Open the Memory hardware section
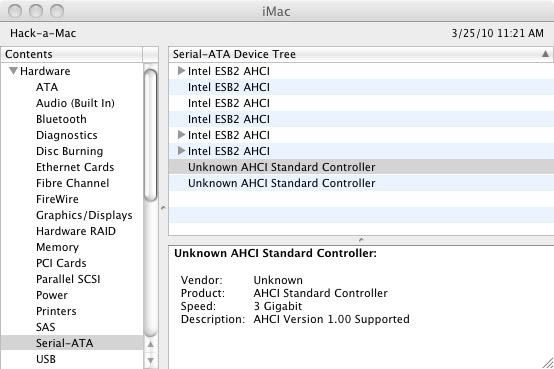Screen dimensions: 554x369 tap(57, 247)
